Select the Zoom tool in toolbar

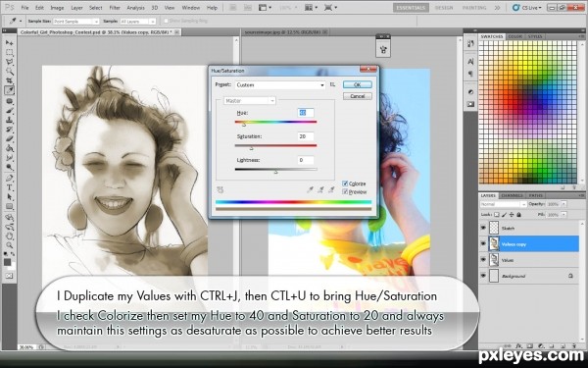[x=9, y=245]
